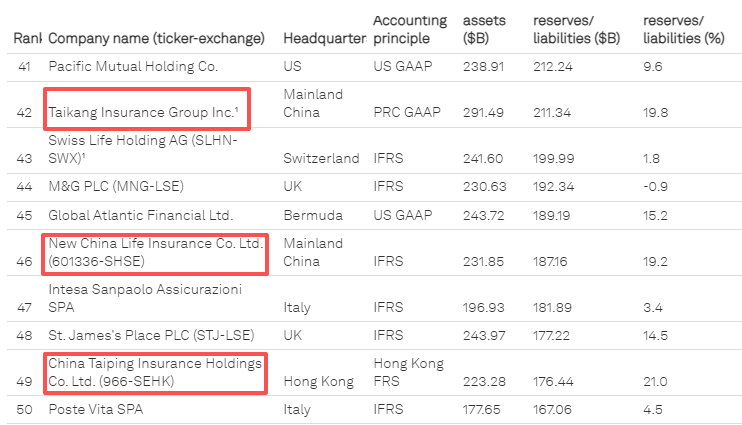Image resolution: width=742 pixels, height=425 pixels.
Task: Open Global Atlantic Financial Ltd. entry
Action: [x=140, y=215]
